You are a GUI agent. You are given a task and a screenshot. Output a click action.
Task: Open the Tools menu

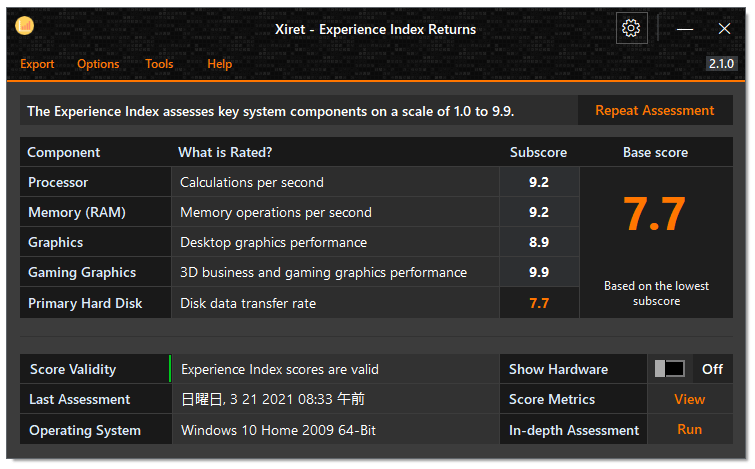coord(159,64)
